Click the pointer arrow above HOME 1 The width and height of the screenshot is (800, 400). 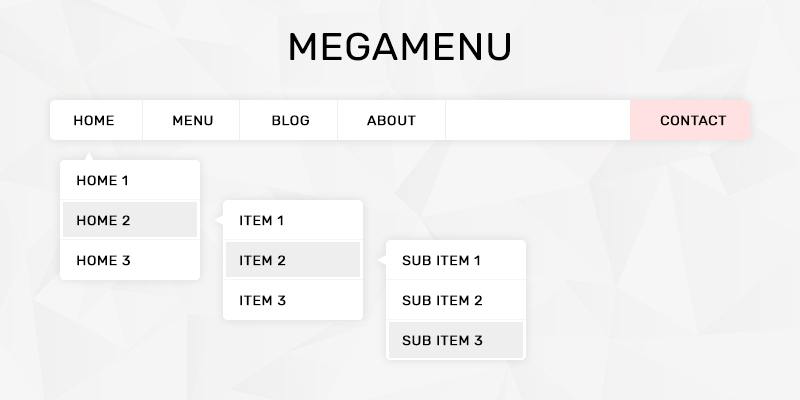(88, 157)
